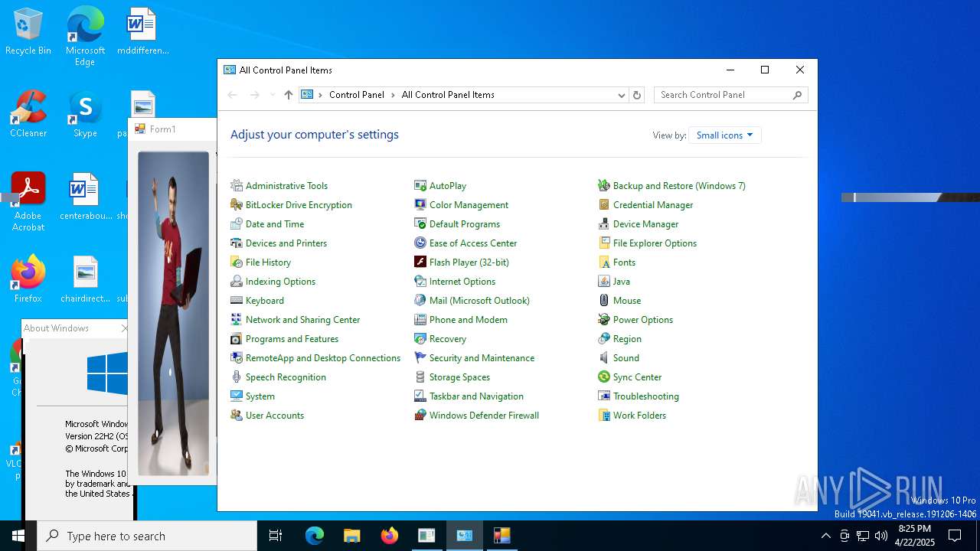This screenshot has width=980, height=551.
Task: Open Task View on the taskbar
Action: pos(276,536)
